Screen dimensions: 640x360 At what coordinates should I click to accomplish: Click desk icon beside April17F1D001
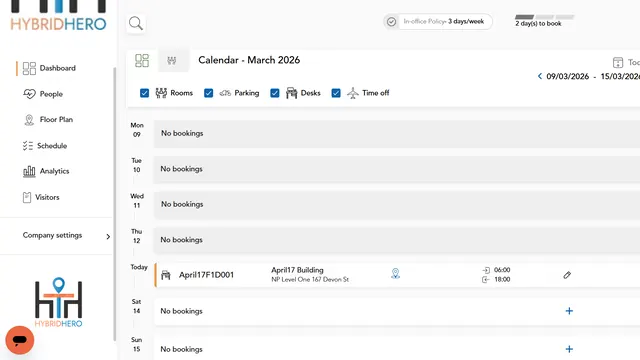pyautogui.click(x=166, y=275)
